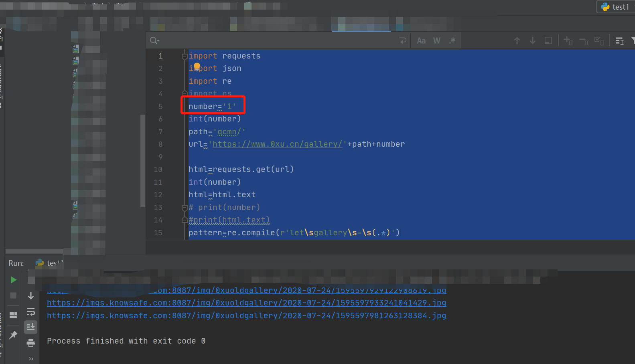Click the Stop process square button
The image size is (635, 364).
(13, 295)
